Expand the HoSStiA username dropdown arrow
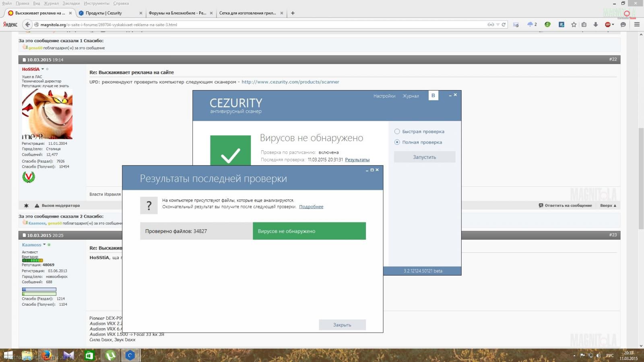 [x=43, y=69]
